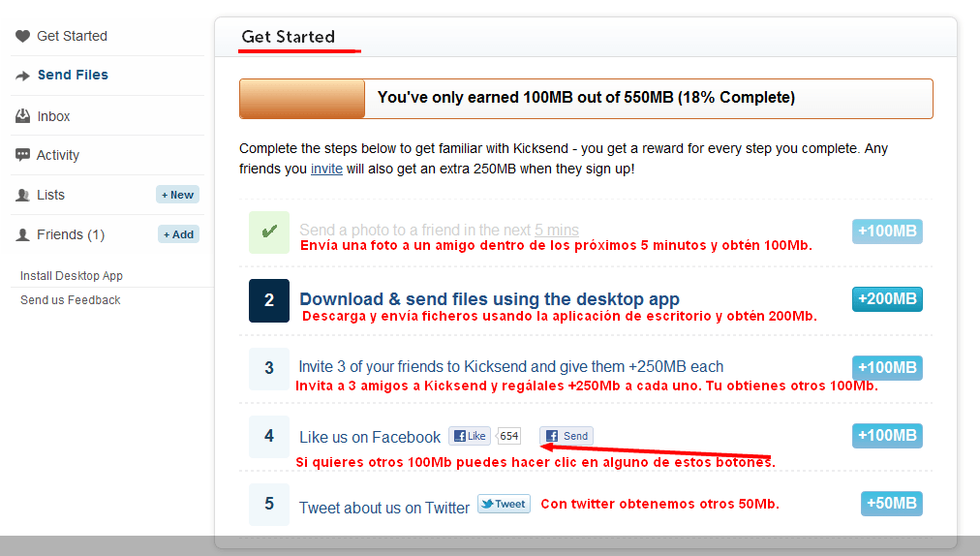The height and width of the screenshot is (556, 980).
Task: Click the Send Files arrow icon
Action: click(x=22, y=76)
